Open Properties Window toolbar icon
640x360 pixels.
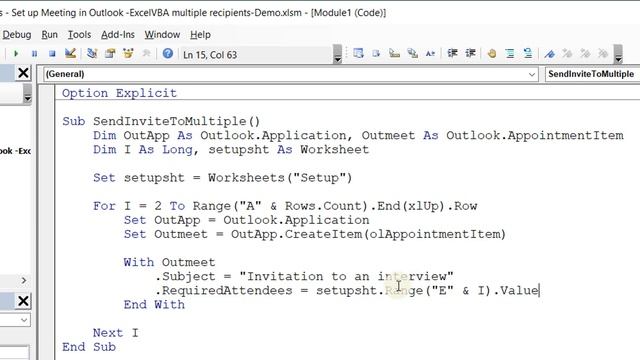click(110, 53)
